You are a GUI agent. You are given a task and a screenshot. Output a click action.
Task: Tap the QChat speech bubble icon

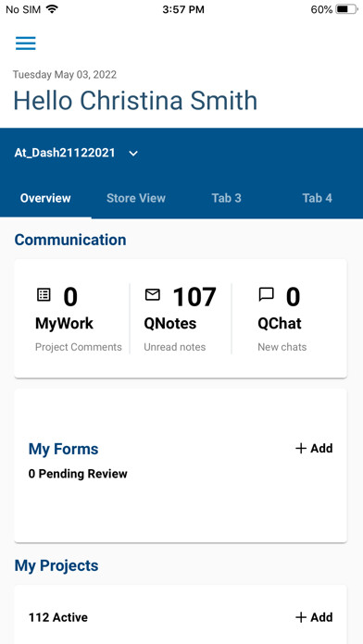click(x=266, y=294)
